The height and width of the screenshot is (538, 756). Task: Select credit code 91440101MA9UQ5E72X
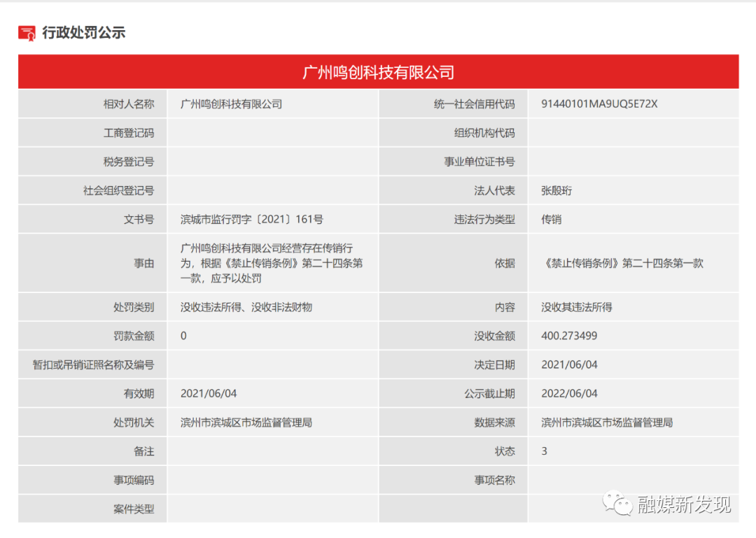(x=598, y=104)
